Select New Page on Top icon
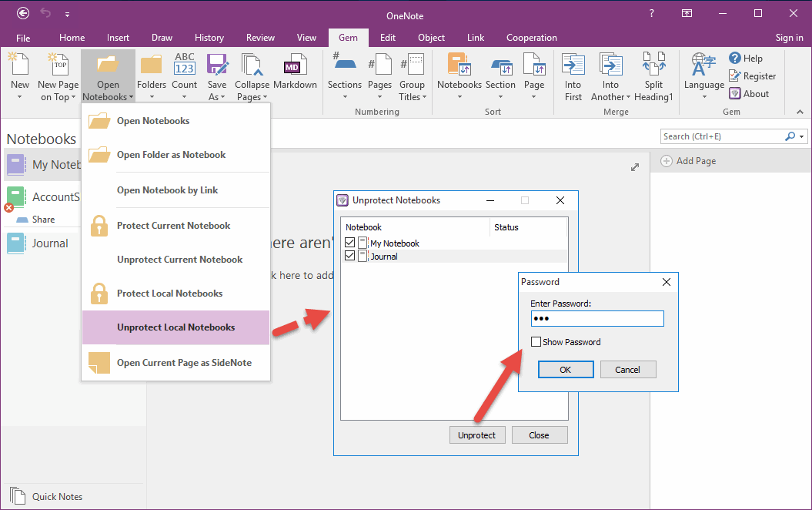 coord(58,64)
